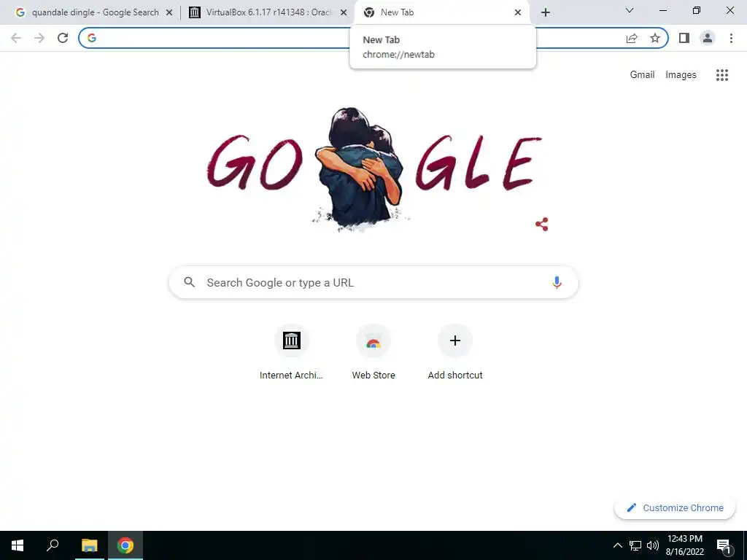Start voice search with the microphone
Image resolution: width=747 pixels, height=560 pixels.
557,282
